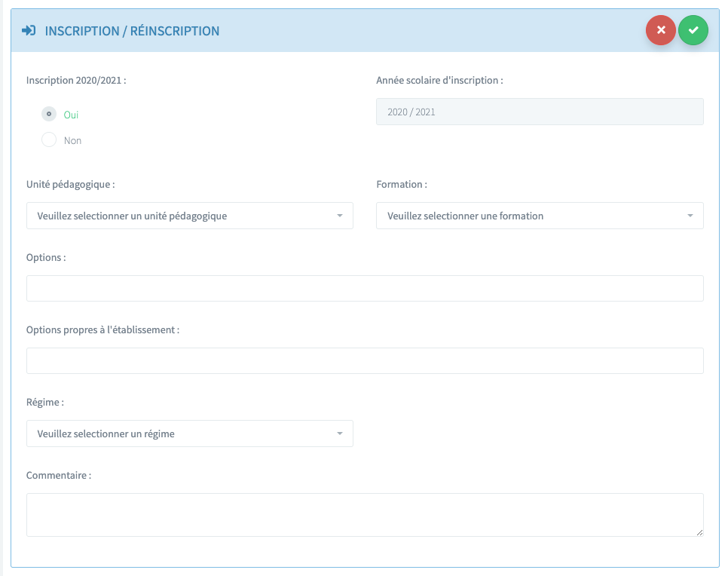728x576 pixels.
Task: Click the "INSCRIPTION / RÉINSCRIPTION" header title
Action: pos(132,31)
